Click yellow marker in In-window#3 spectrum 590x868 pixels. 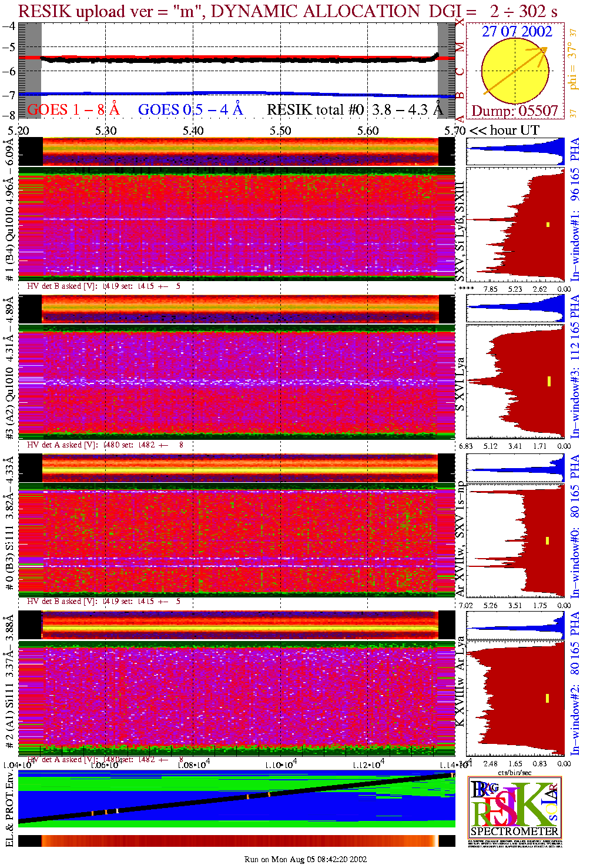pos(549,381)
